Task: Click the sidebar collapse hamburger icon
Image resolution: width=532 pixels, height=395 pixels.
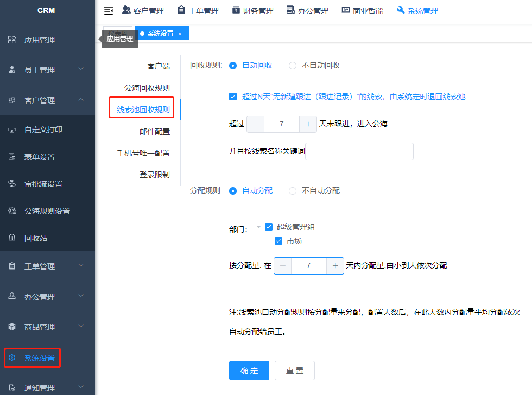Action: click(x=109, y=11)
